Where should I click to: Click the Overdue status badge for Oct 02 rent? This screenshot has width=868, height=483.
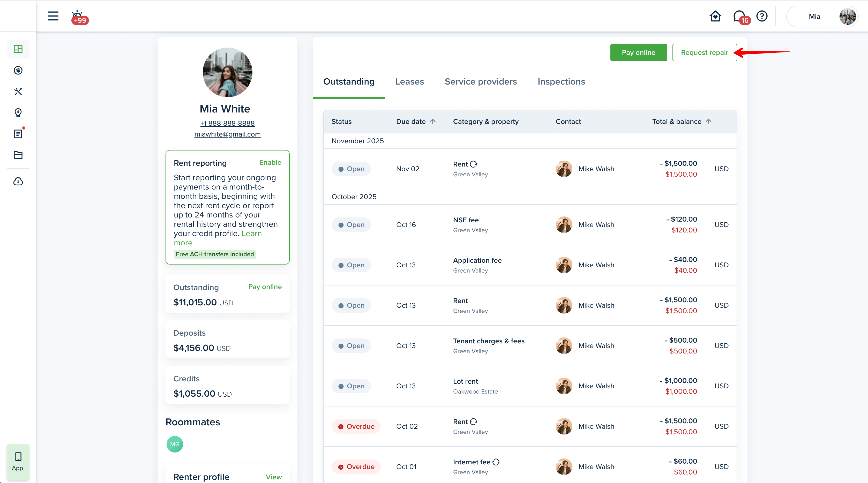click(x=356, y=426)
